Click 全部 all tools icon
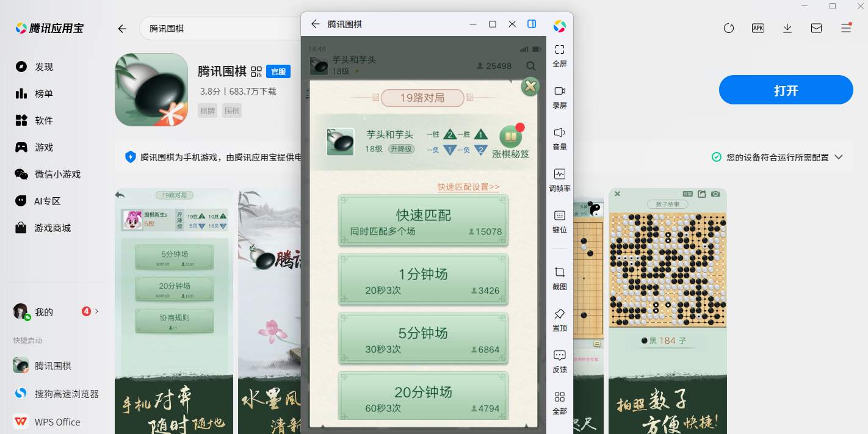The width and height of the screenshot is (868, 434). [x=560, y=403]
